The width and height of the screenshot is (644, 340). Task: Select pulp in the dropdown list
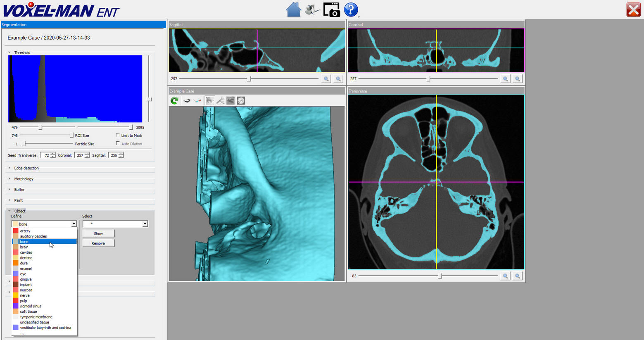click(44, 301)
